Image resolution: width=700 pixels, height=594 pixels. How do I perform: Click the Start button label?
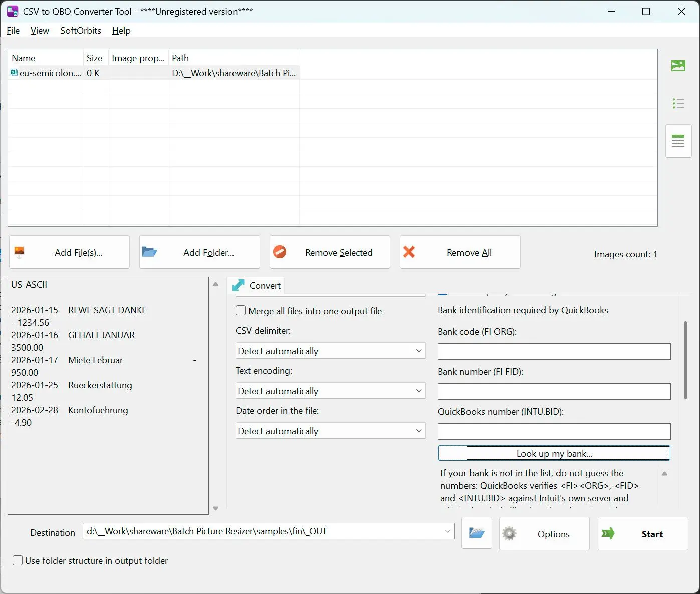click(652, 534)
